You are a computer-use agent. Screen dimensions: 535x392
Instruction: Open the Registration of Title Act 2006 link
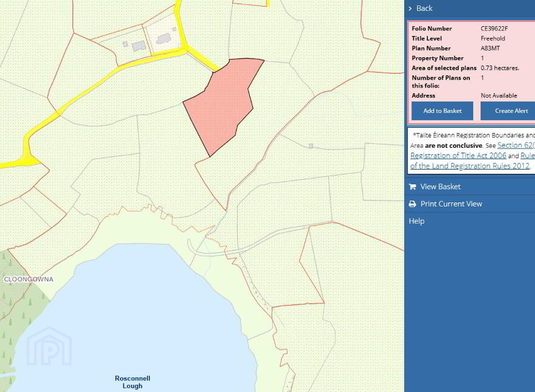[458, 156]
